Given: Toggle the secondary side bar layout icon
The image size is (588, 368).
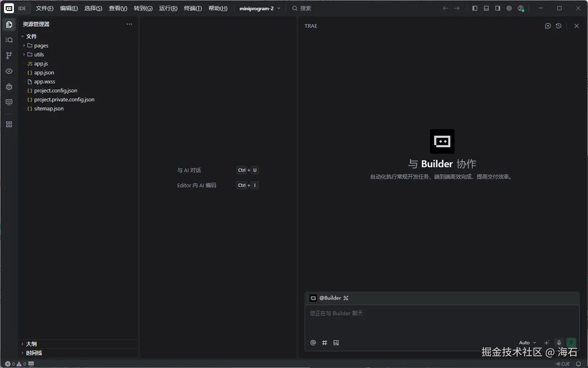Looking at the screenshot, I should tap(498, 8).
